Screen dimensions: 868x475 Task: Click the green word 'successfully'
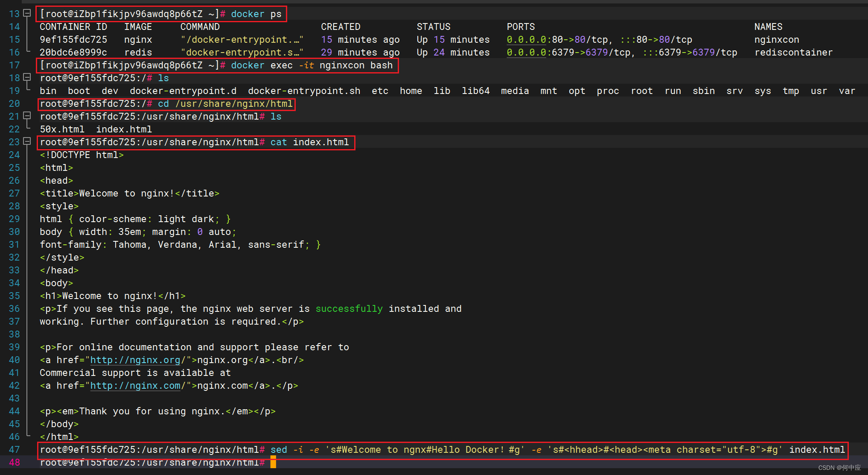click(349, 309)
